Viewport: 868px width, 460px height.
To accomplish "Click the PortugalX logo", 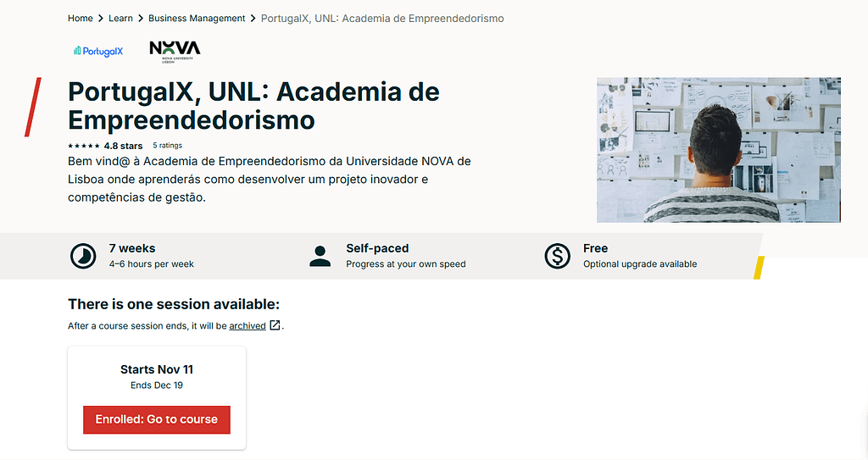I will 98,51.
